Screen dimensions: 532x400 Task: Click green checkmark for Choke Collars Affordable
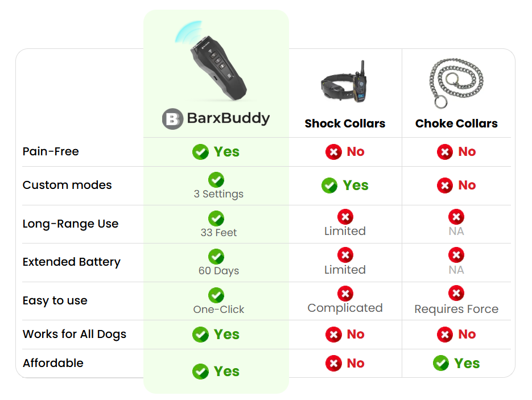441,363
